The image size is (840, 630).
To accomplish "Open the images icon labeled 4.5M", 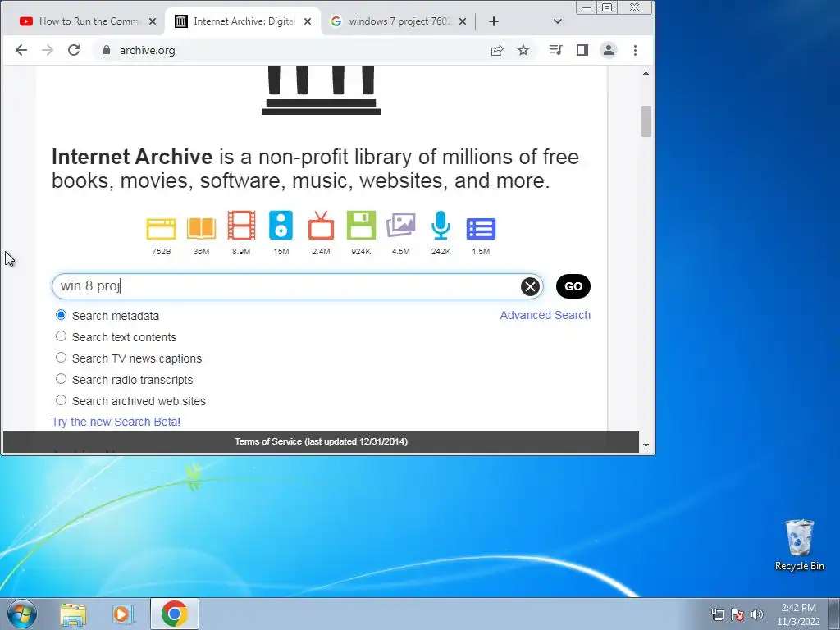I will pyautogui.click(x=400, y=225).
